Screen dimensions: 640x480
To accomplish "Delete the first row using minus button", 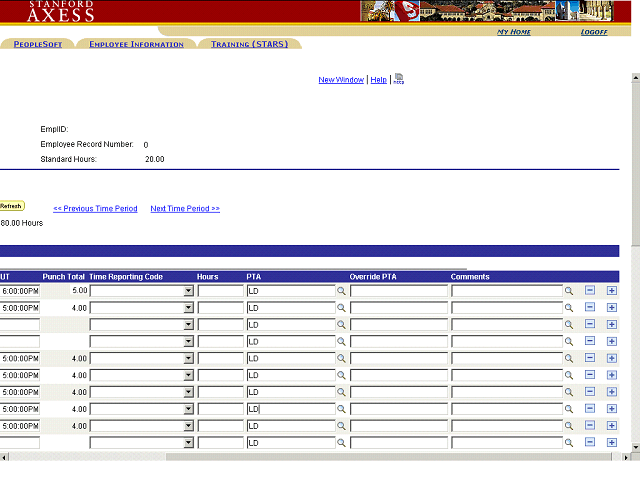I will (x=590, y=291).
